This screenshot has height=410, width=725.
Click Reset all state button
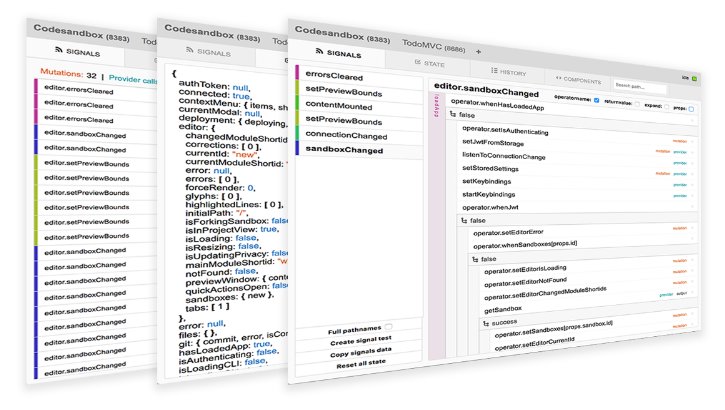pos(361,364)
